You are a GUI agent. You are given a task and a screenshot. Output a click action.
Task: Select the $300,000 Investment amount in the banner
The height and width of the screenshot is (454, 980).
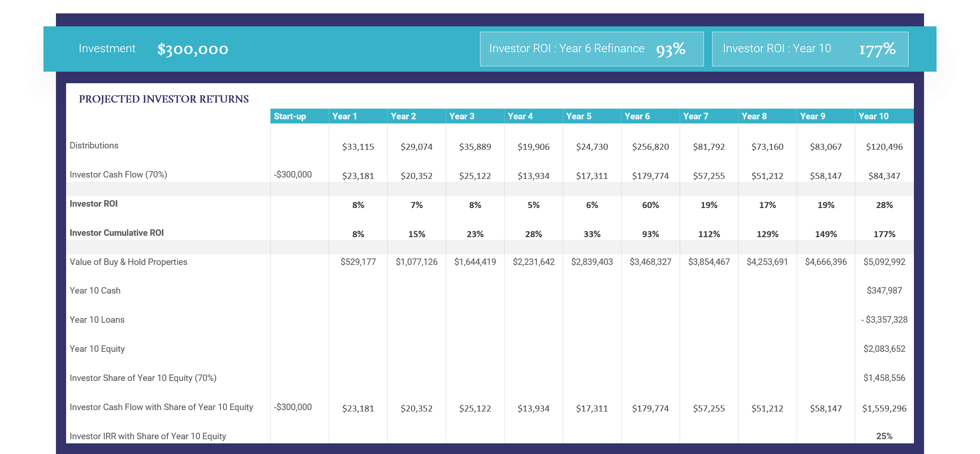click(193, 49)
